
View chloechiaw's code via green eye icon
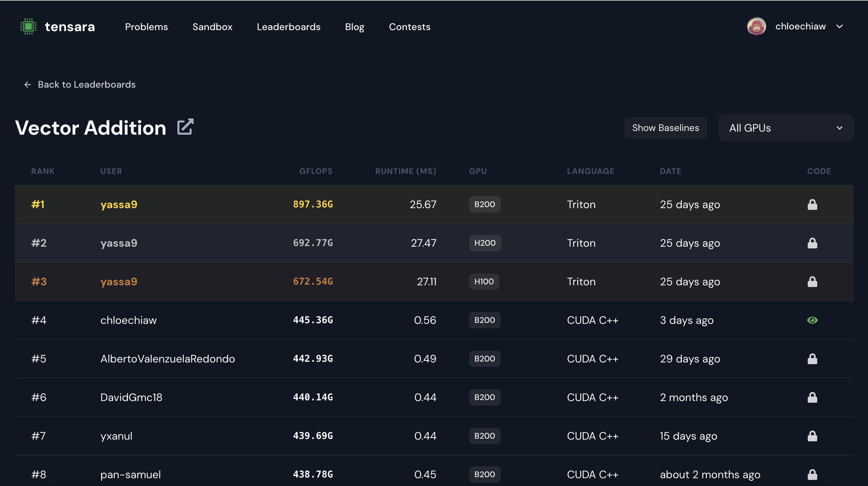click(812, 320)
